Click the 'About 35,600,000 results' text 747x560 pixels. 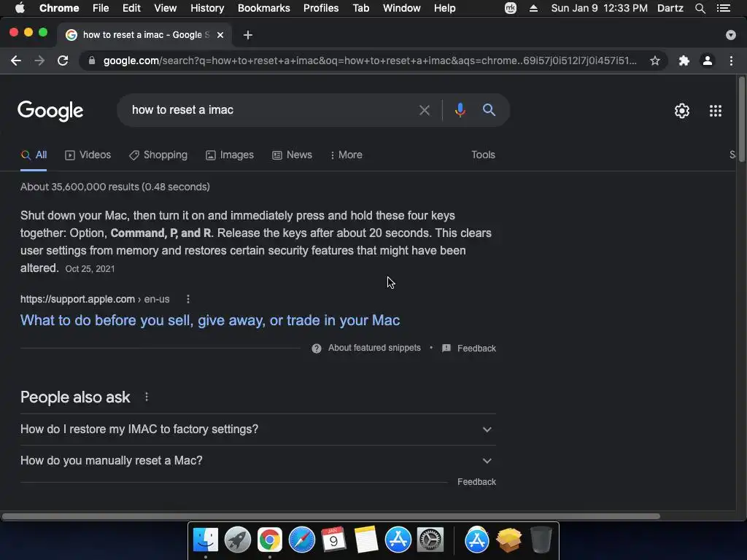115,187
